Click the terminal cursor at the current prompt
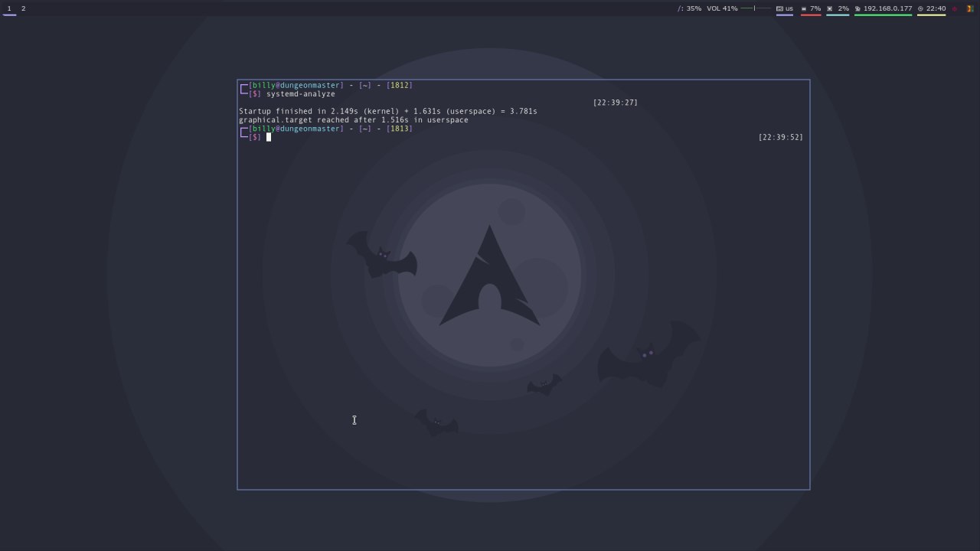This screenshot has width=980, height=551. (269, 137)
